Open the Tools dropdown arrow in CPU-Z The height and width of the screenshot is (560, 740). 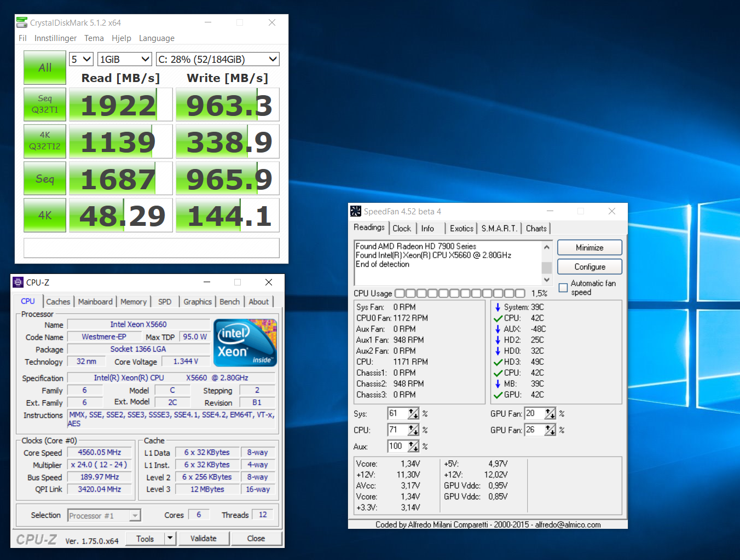170,539
